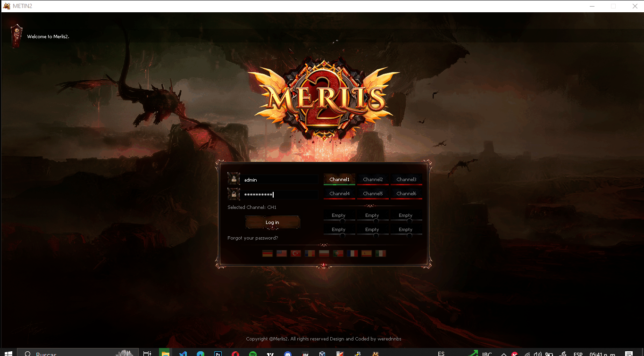Pick the Italian flag language

381,253
